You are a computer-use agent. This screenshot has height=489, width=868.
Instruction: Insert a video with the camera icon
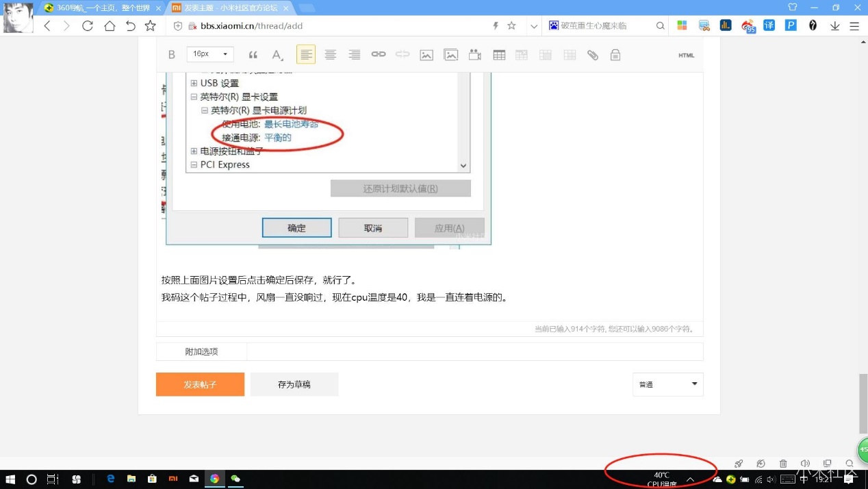pyautogui.click(x=475, y=55)
